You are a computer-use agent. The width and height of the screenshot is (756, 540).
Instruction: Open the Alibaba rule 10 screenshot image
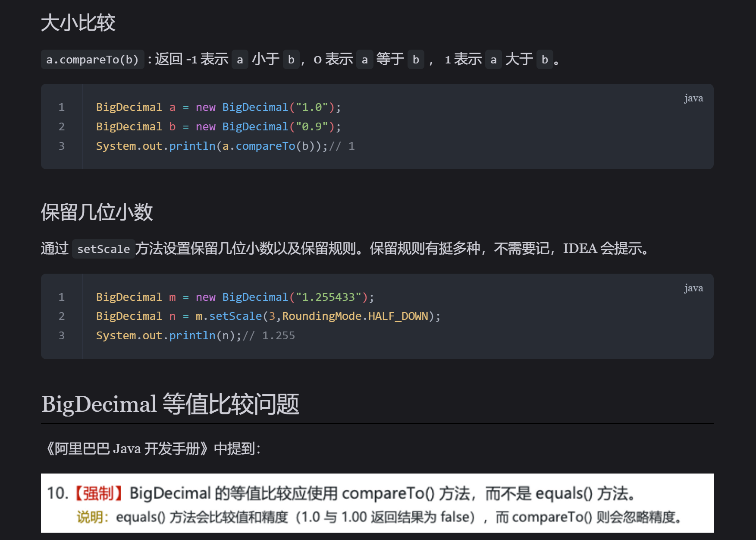[x=377, y=503]
